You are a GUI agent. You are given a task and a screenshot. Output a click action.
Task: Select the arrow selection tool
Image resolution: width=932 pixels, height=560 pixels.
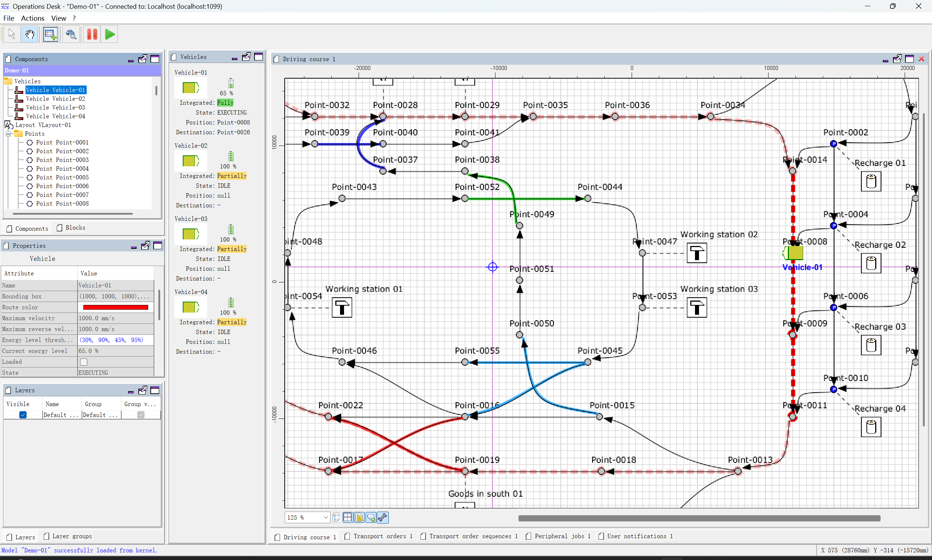[x=12, y=34]
